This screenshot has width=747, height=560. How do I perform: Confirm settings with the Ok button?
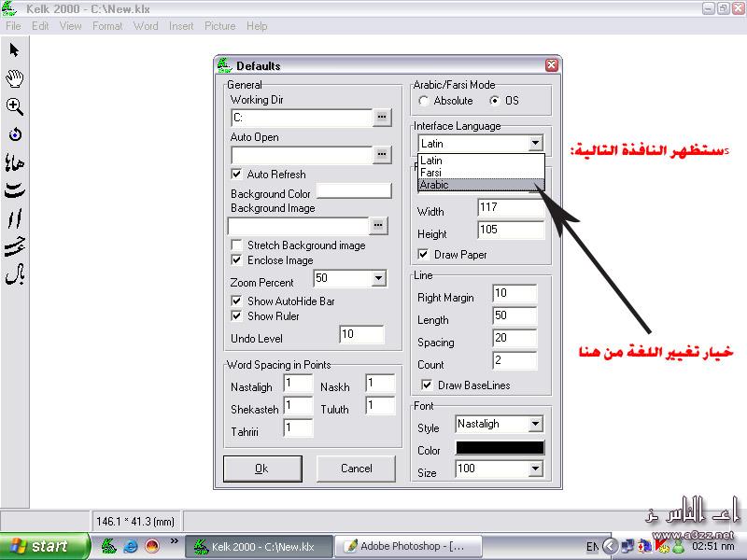click(262, 469)
